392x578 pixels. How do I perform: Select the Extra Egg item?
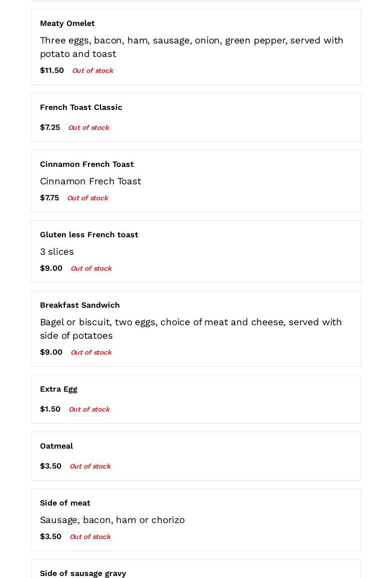[58, 389]
